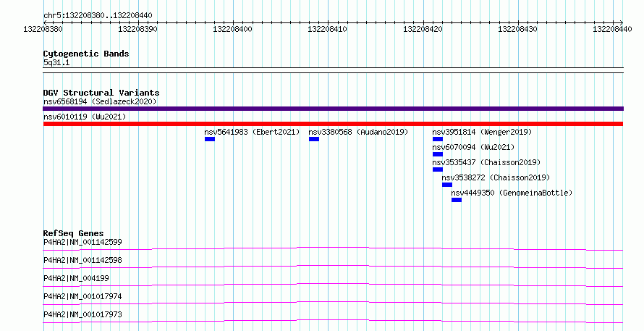Click the red nsv6010119 variant bar
Image resolution: width=644 pixels, height=331 pixels.
[333, 124]
